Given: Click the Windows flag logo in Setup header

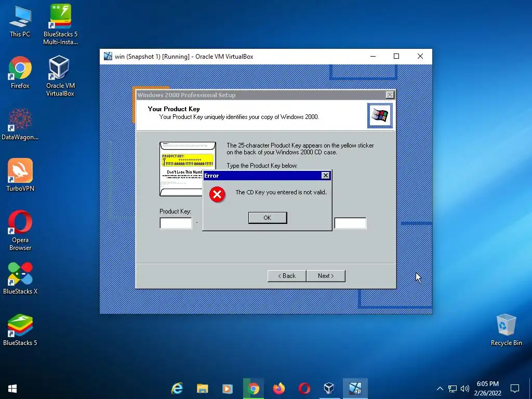Looking at the screenshot, I should point(380,116).
